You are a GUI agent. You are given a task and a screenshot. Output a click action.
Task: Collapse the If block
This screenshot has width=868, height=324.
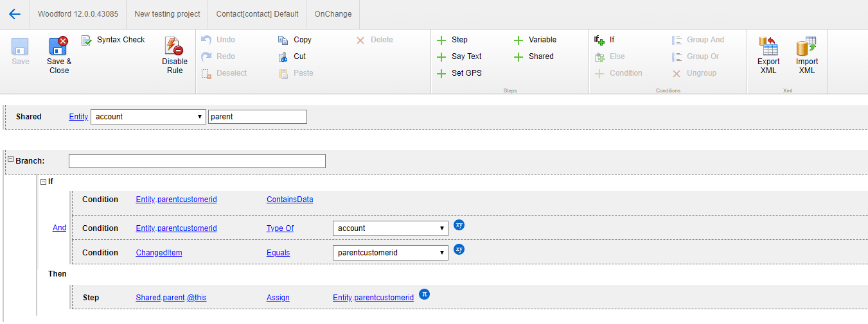pos(43,182)
